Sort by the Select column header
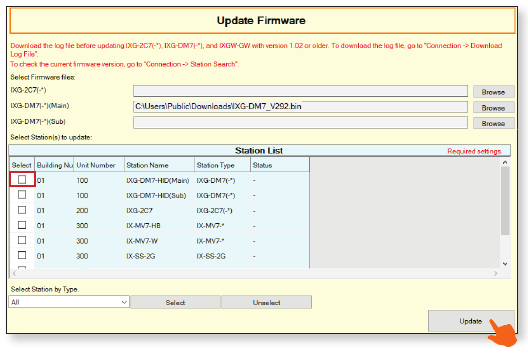This screenshot has width=528, height=362. point(22,165)
